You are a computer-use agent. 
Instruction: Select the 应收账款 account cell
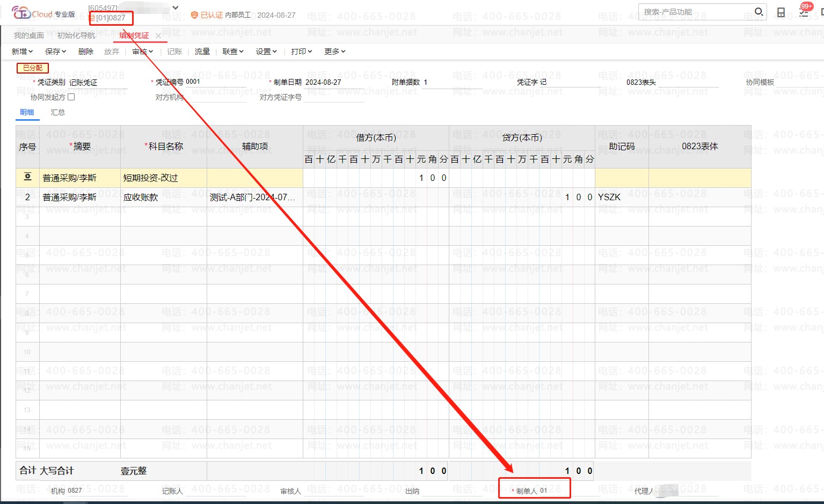point(164,197)
